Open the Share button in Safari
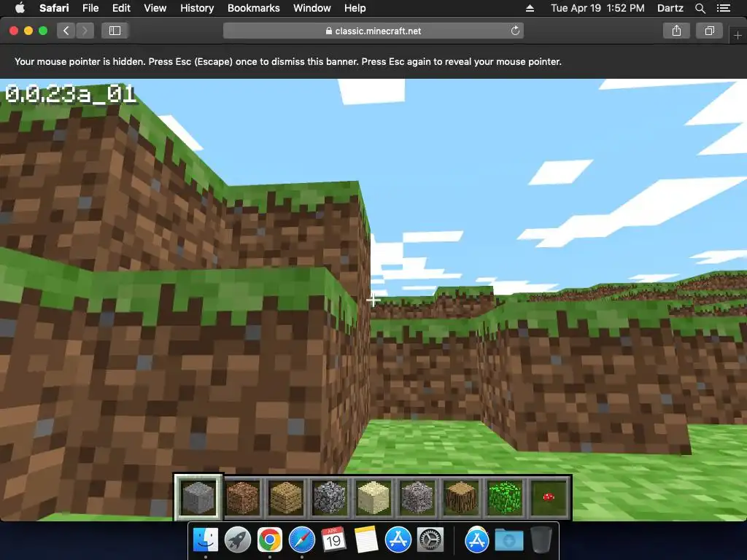This screenshot has height=560, width=747. 676,31
